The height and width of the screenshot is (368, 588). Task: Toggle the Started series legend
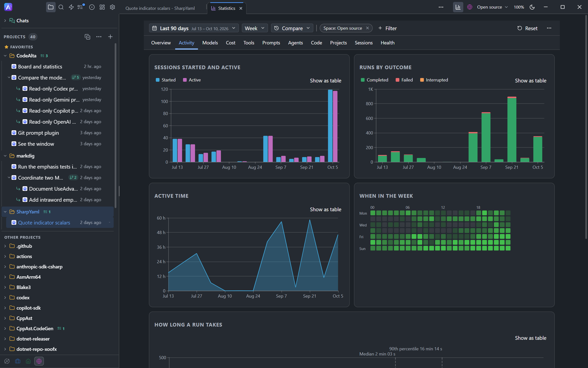coord(166,80)
